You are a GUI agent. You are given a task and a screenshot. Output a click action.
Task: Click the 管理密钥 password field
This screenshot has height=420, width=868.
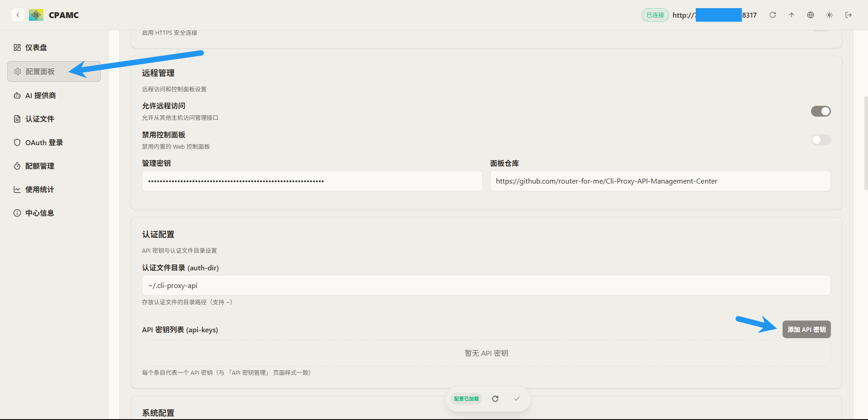312,181
